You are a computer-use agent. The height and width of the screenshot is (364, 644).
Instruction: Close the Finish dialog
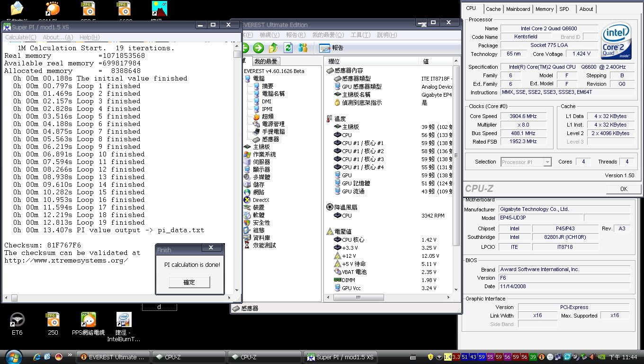coord(211,248)
